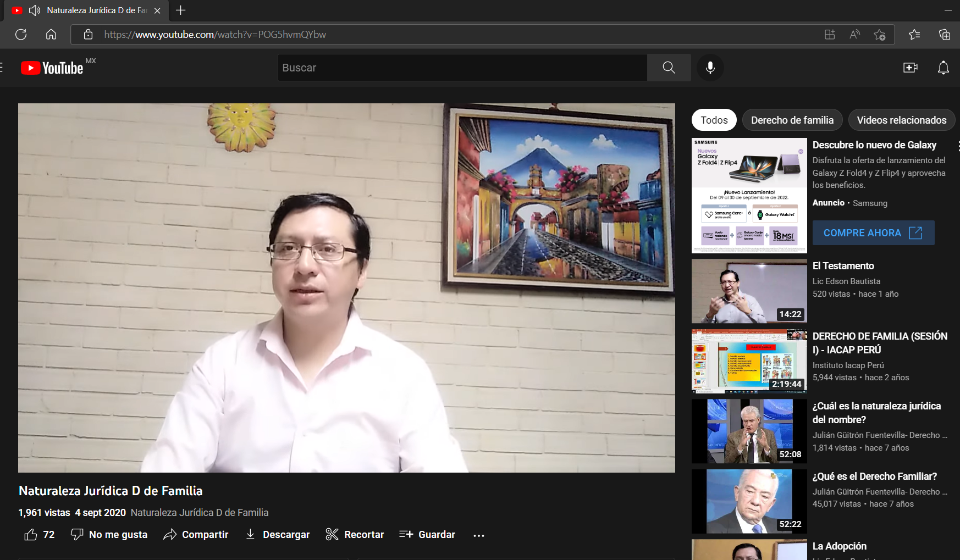Select the Todos filter chip
This screenshot has height=560, width=960.
coord(714,120)
